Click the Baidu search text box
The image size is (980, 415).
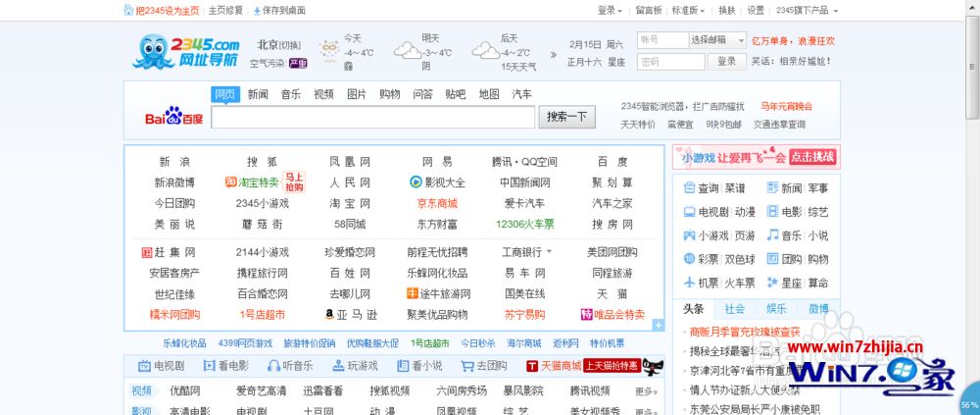pyautogui.click(x=373, y=117)
